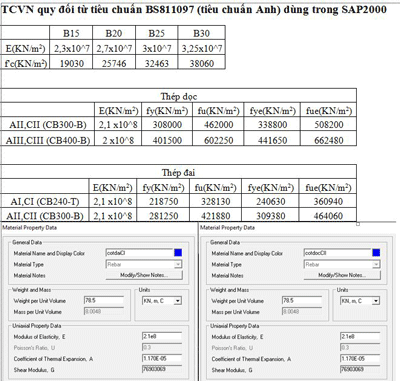Click cell value 25746 in f'c row

(114, 63)
